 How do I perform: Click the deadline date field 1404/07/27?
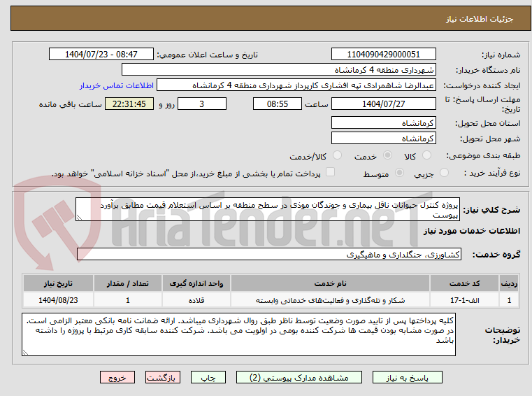point(383,104)
